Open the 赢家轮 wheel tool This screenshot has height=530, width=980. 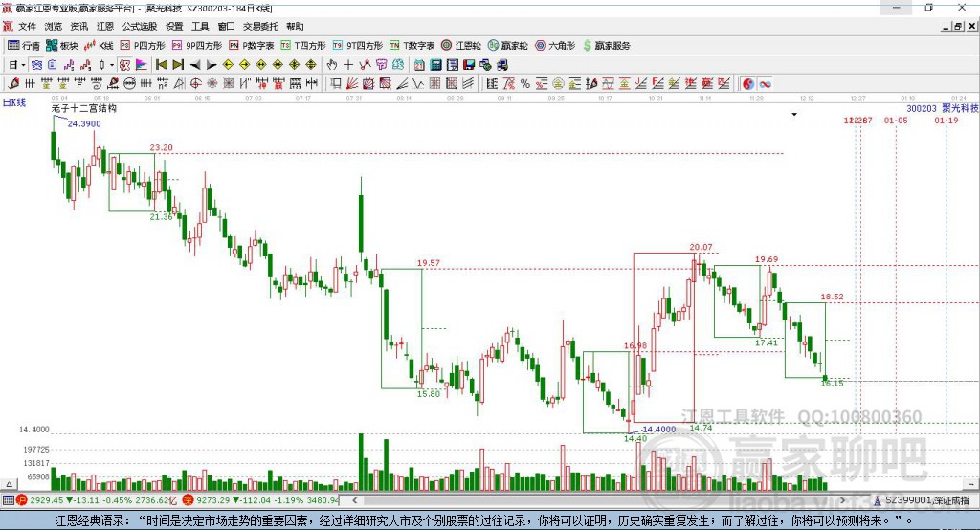click(x=507, y=46)
